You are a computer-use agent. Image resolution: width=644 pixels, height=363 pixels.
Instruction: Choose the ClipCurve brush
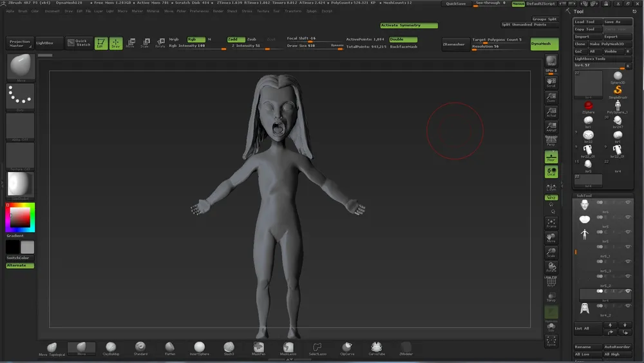click(347, 348)
